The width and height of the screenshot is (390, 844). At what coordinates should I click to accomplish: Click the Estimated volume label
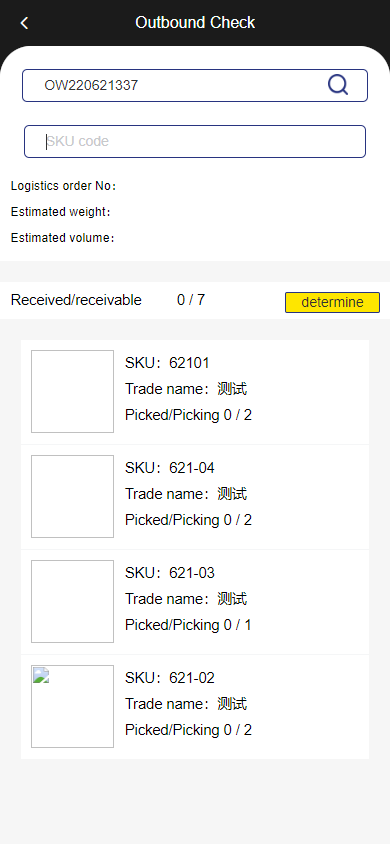point(63,238)
